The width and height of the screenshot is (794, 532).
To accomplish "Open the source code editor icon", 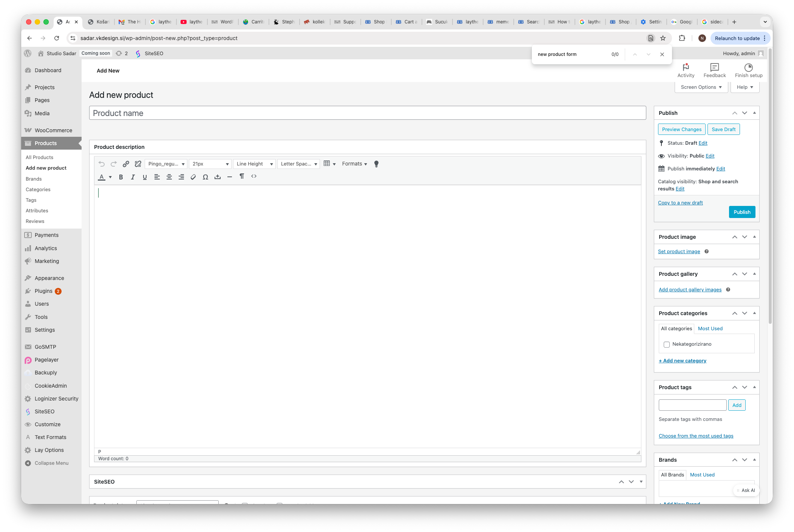I will 254,176.
